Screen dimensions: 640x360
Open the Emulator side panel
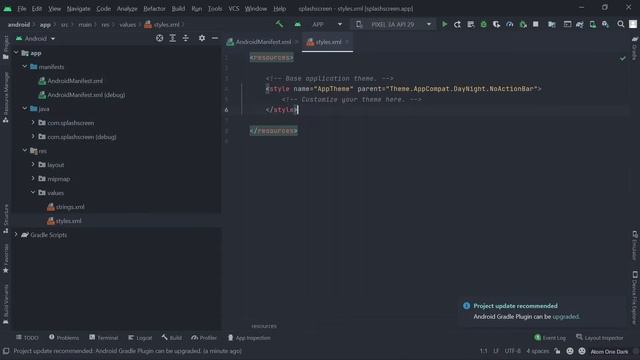pos(635,245)
